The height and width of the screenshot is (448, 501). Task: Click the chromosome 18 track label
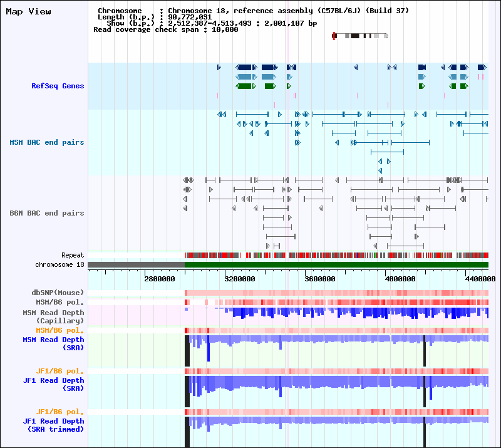pyautogui.click(x=59, y=265)
